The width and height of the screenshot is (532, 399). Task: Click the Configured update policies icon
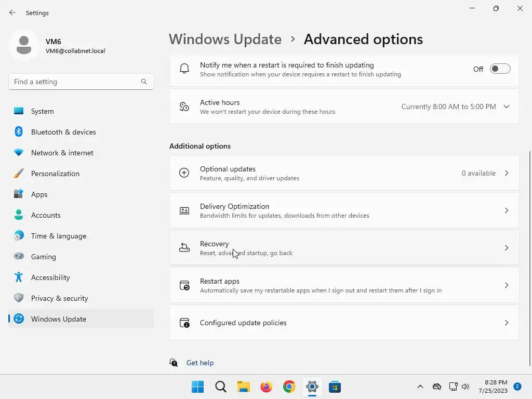point(184,323)
